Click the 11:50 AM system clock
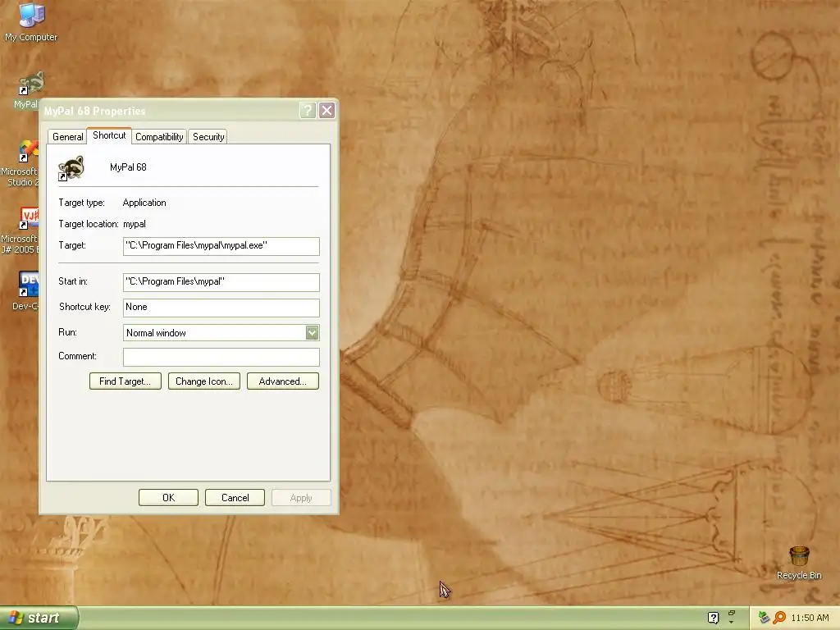This screenshot has width=840, height=630. pos(810,618)
